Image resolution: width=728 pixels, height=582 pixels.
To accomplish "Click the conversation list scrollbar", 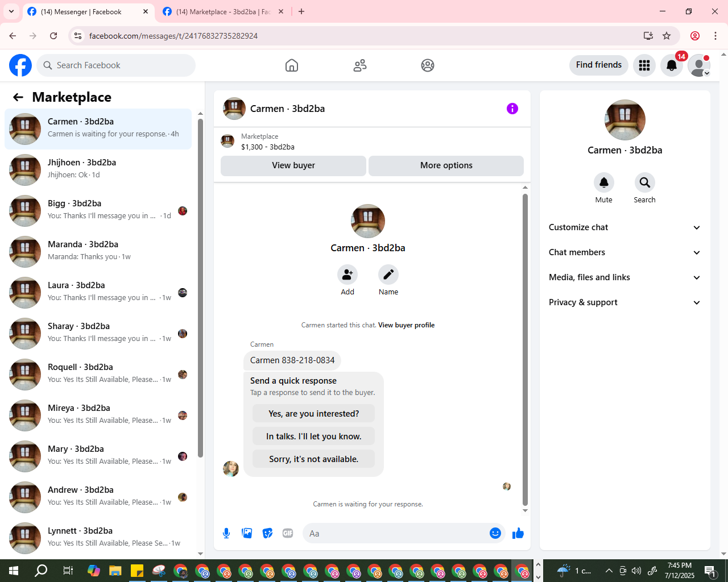I will 200,288.
